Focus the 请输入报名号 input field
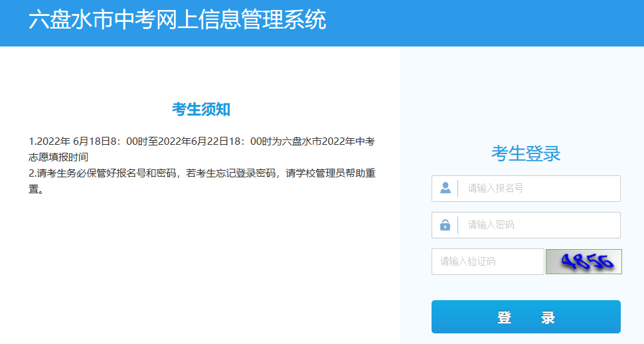Screen dimensions: 644x344 (538, 189)
